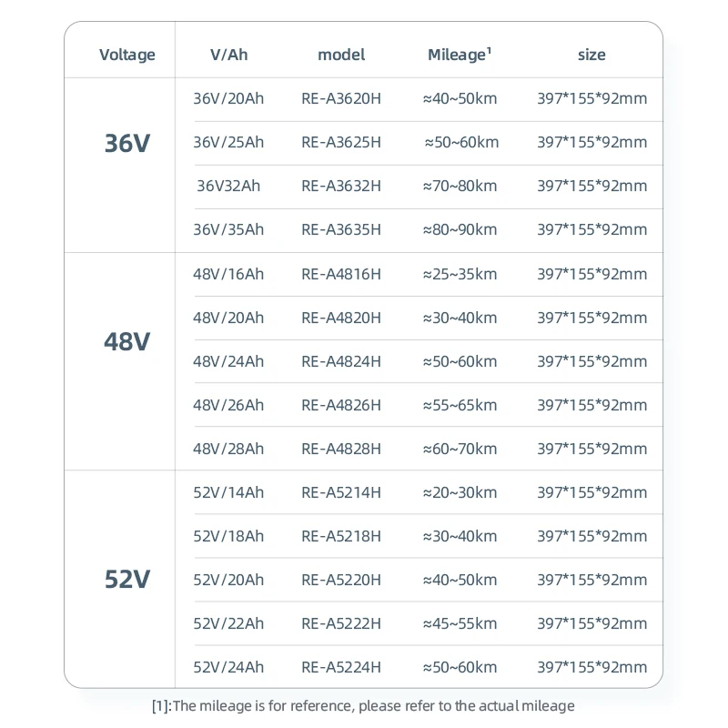Select model RE-A5224H
The height and width of the screenshot is (728, 728).
(341, 667)
